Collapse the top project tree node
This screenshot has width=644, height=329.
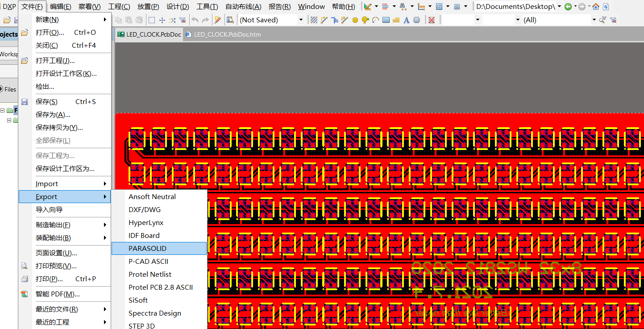tap(2, 110)
